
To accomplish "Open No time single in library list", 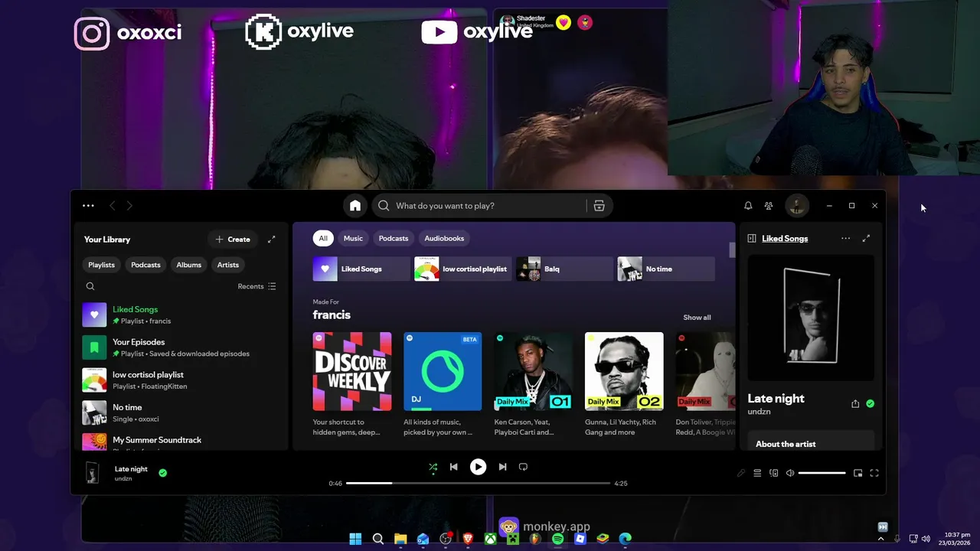I will tap(181, 412).
